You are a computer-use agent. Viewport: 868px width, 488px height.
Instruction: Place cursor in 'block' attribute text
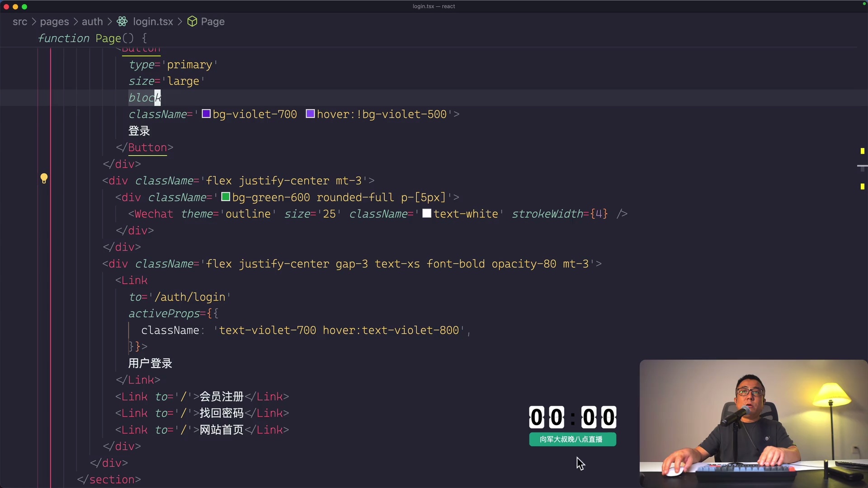[x=145, y=98]
